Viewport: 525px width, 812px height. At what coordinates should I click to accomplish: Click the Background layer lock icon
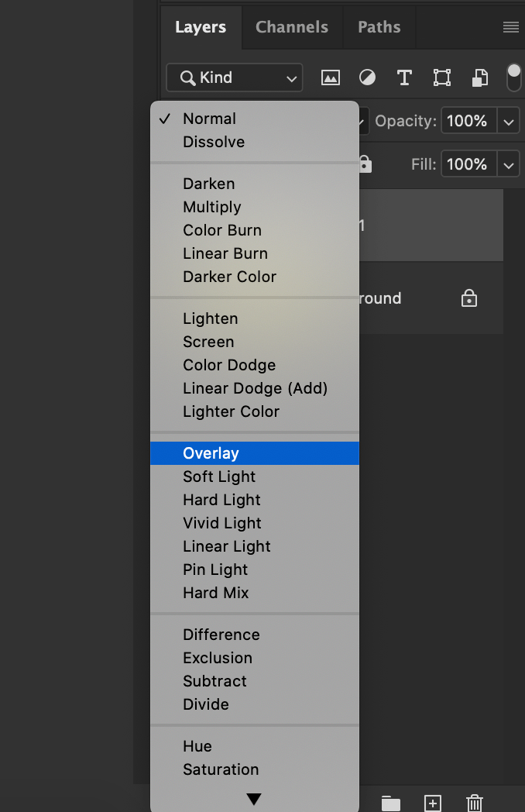(x=468, y=298)
